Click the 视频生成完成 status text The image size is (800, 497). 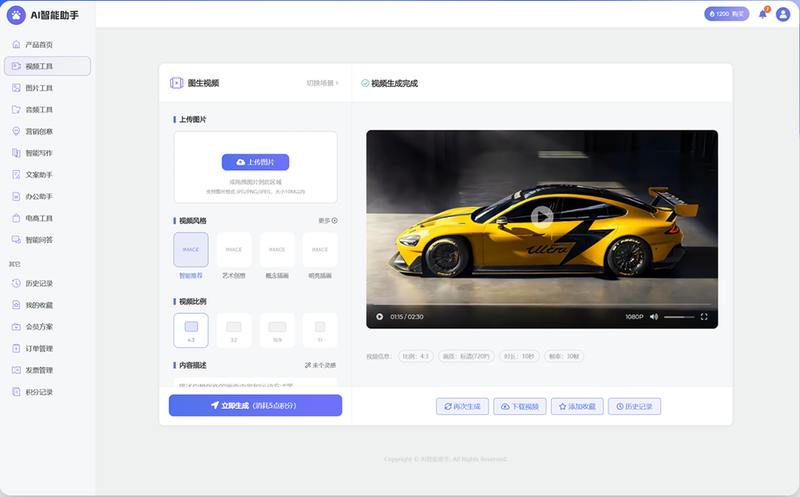coord(394,83)
